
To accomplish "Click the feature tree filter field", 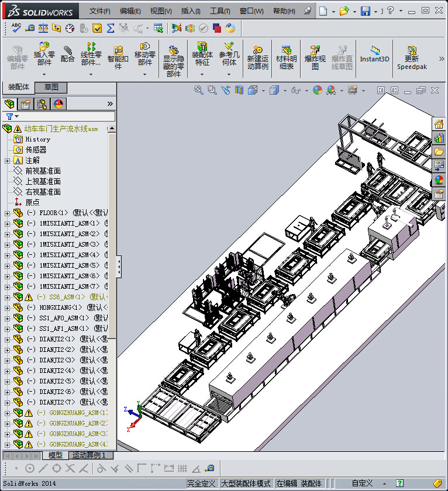I will tap(59, 116).
